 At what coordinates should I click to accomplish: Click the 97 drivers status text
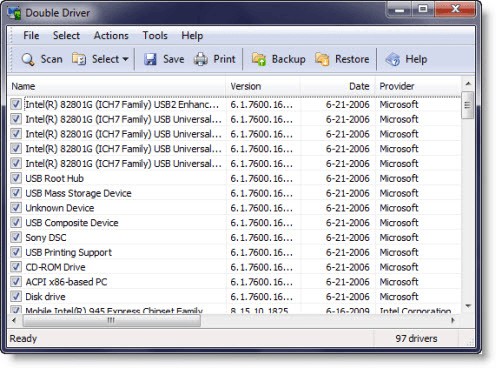[x=416, y=339]
